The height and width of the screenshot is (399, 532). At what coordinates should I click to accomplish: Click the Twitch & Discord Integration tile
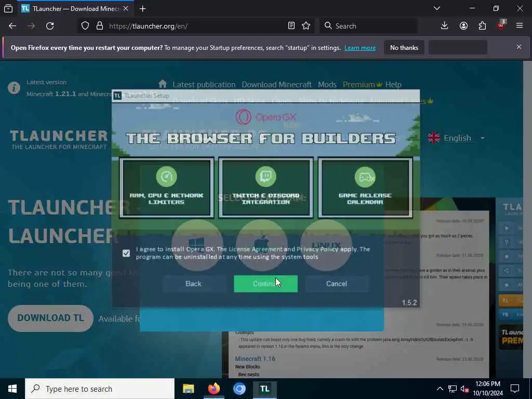265,187
